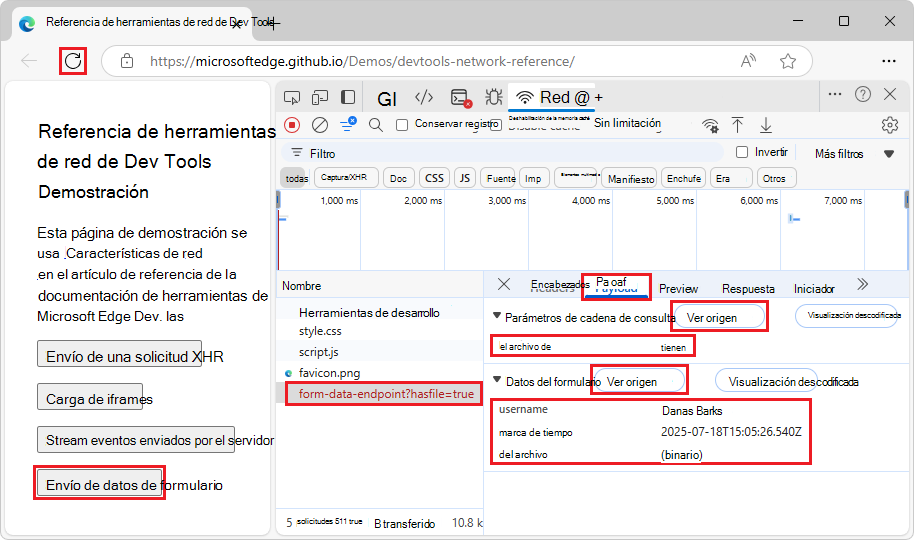This screenshot has height=540, width=914.
Task: Open the Sources bug icon tool
Action: 494,97
